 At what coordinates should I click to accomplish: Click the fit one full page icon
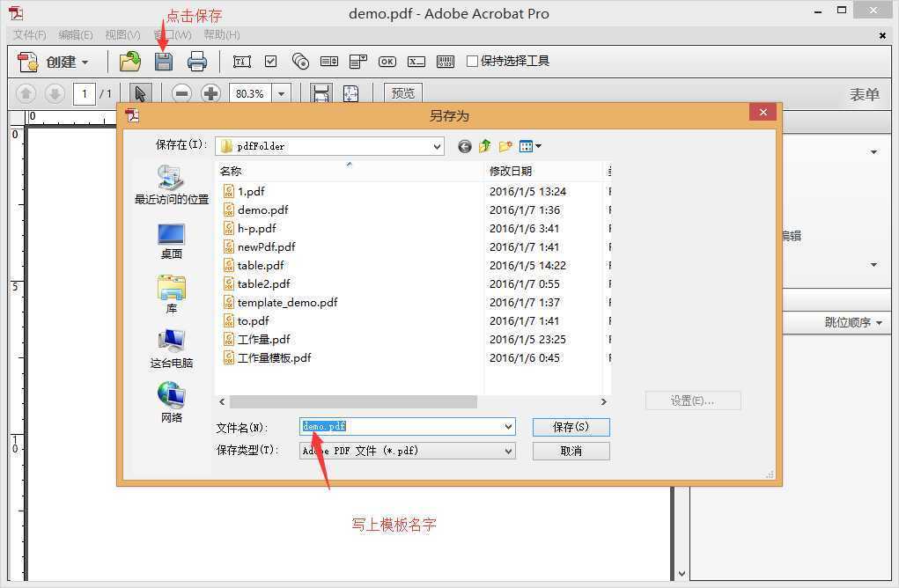(x=351, y=93)
